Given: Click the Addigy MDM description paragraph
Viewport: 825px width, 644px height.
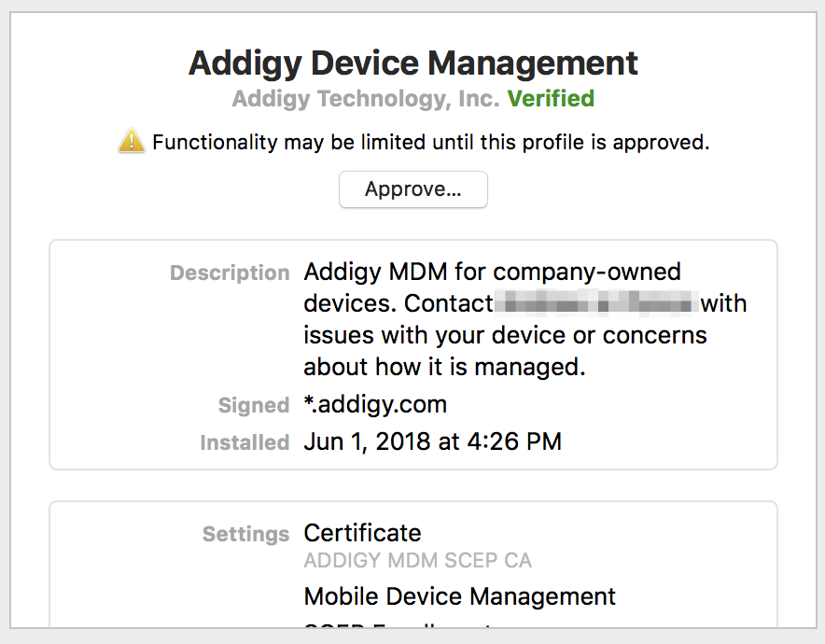Looking at the screenshot, I should (525, 319).
